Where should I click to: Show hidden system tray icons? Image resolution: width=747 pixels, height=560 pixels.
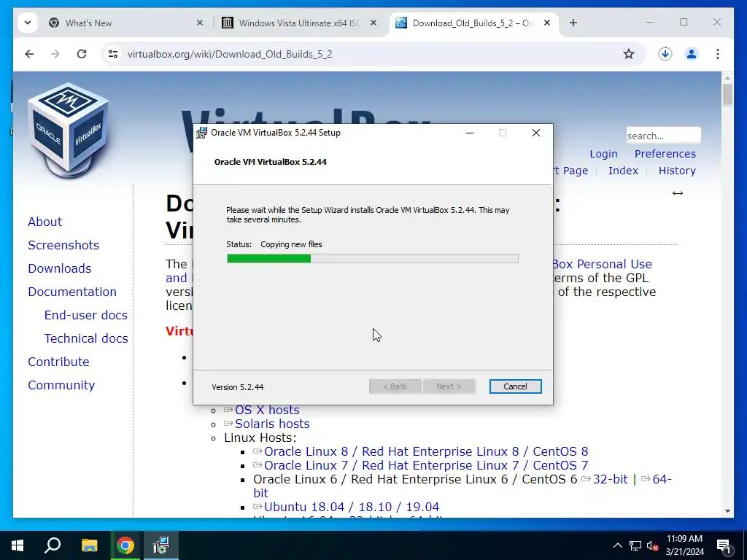(x=617, y=545)
